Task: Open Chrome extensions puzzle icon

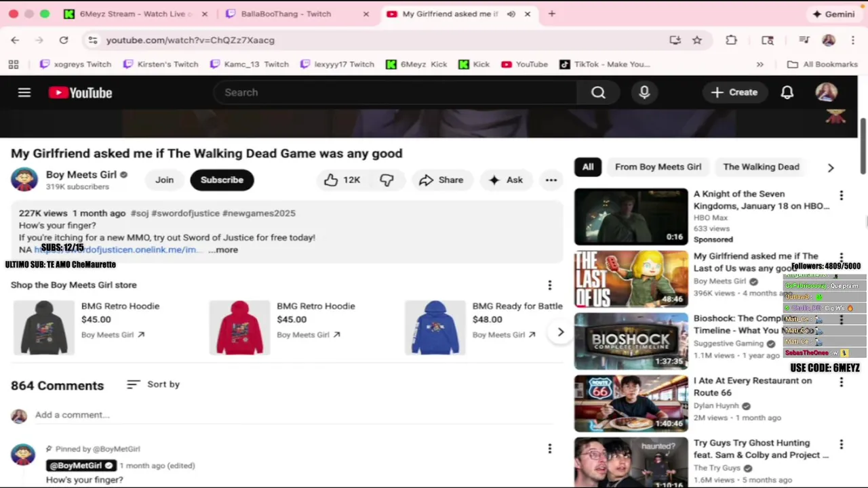Action: [731, 40]
